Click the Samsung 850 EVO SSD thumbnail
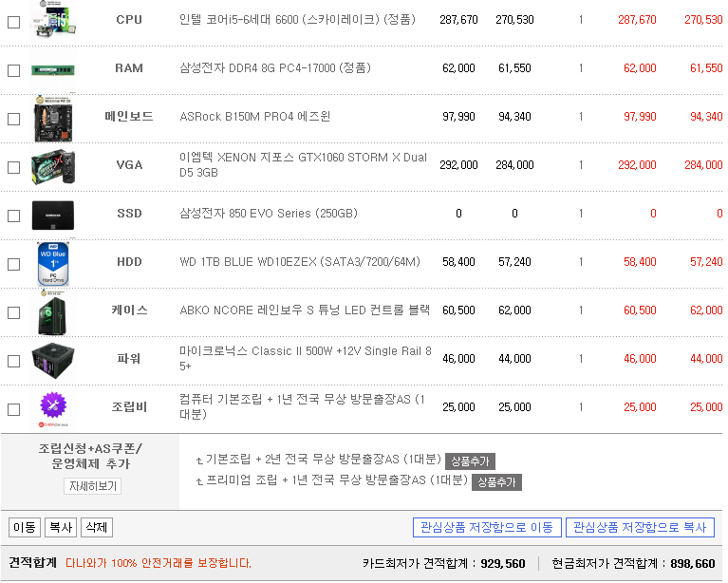Image resolution: width=728 pixels, height=583 pixels. point(53,215)
